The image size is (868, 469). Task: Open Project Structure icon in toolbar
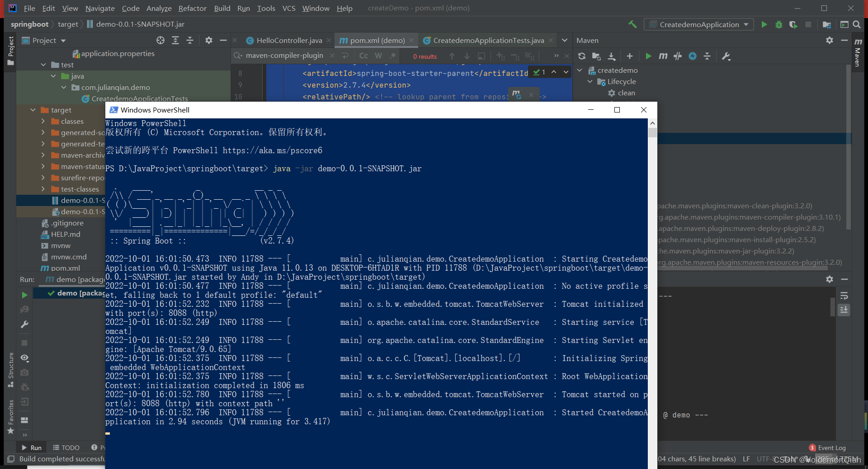[x=827, y=24]
